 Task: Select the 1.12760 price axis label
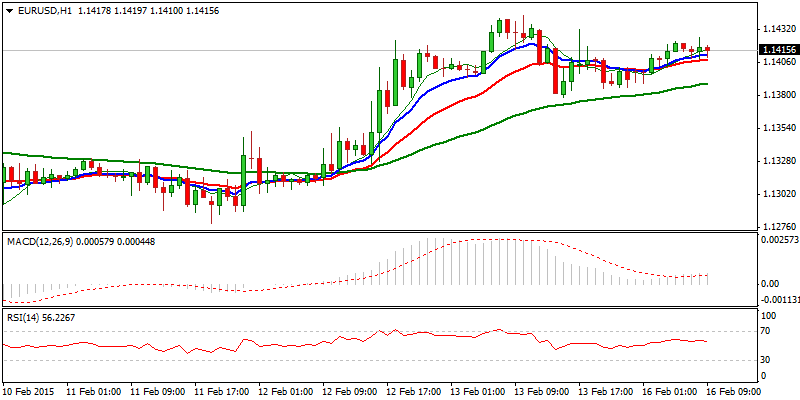click(779, 227)
